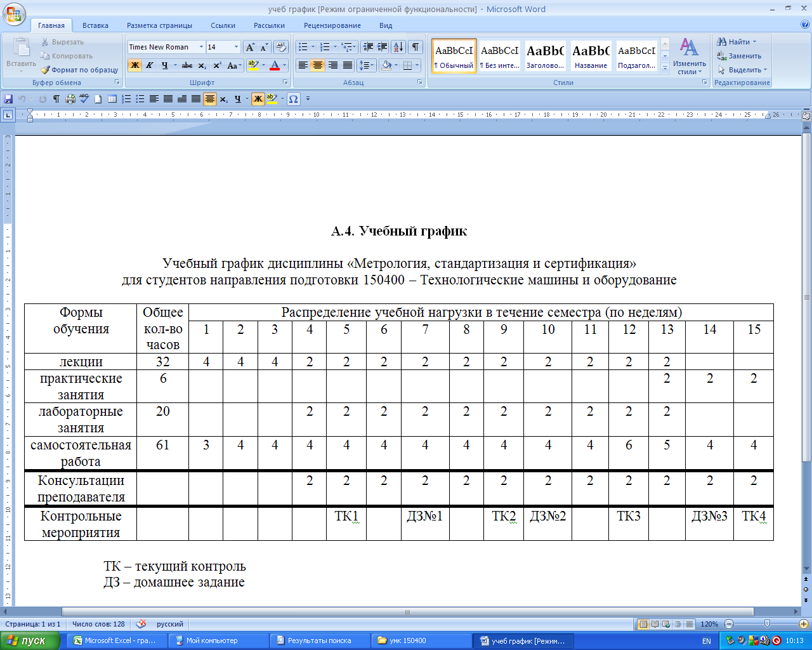
Task: Toggle justify alignment in the ribbon
Action: tap(348, 65)
